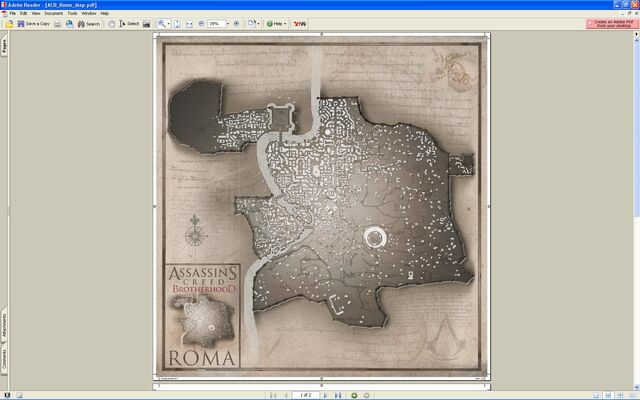Image resolution: width=640 pixels, height=400 pixels.
Task: Go to first page button
Action: tap(273, 395)
